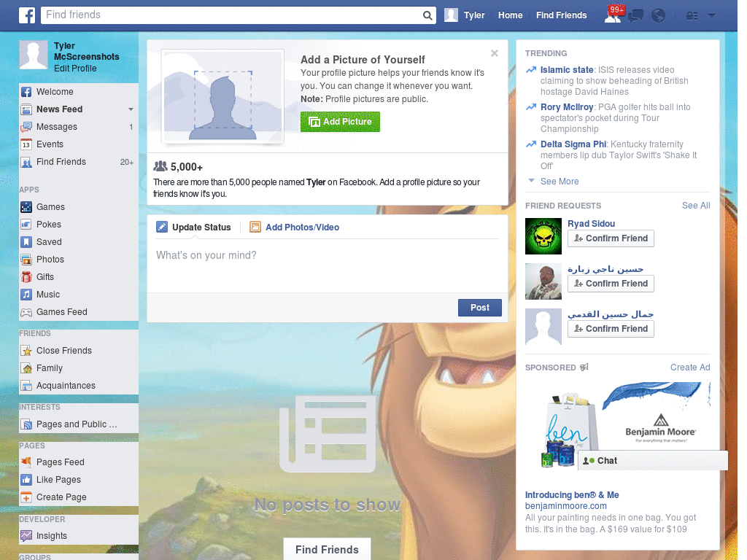Viewport: 747px width, 560px height.
Task: Confirm friend request from جمال حسين القدمي
Action: tap(611, 329)
